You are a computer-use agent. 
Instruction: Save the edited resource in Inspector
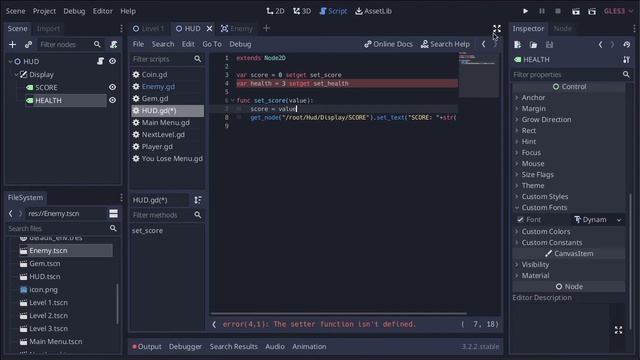tap(549, 44)
